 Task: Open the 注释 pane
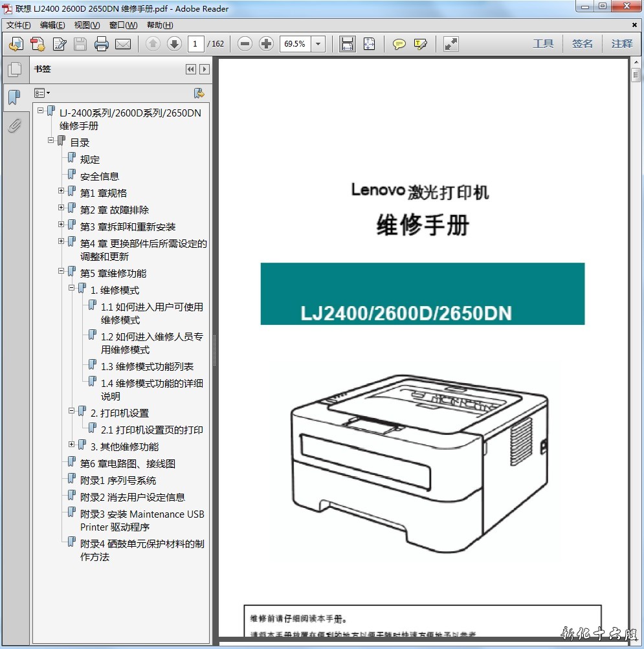tap(622, 43)
